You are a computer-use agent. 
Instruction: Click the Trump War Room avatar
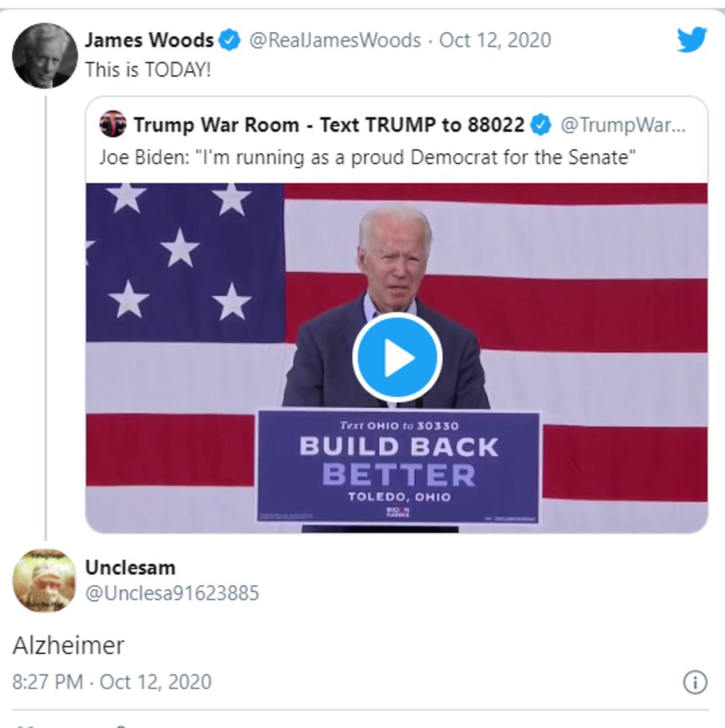pyautogui.click(x=113, y=123)
